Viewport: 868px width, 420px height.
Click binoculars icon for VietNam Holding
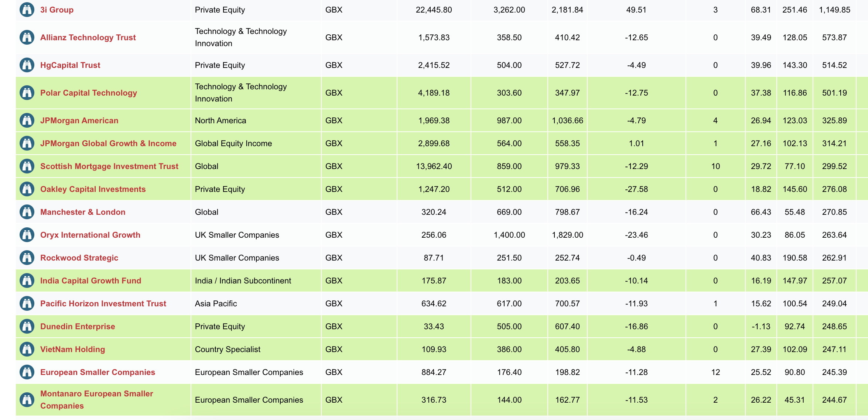27,349
